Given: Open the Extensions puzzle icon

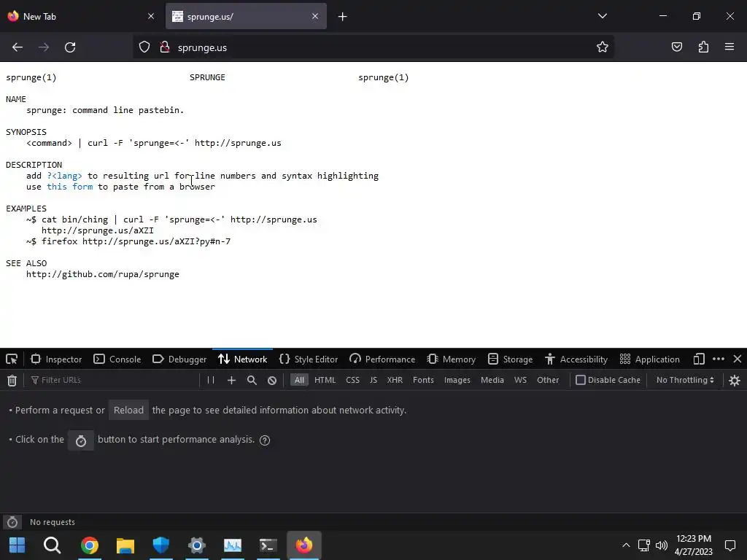Looking at the screenshot, I should (x=703, y=47).
